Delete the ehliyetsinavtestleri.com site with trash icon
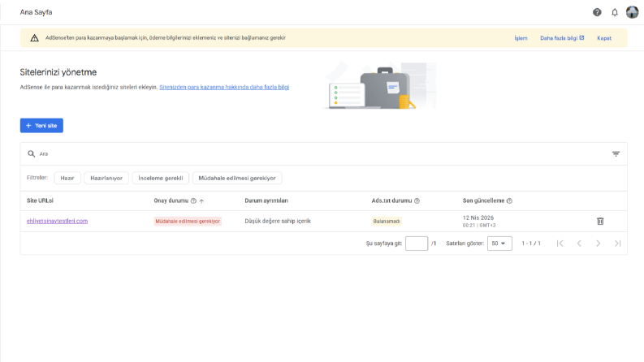Viewport: 644px width, 362px height. (600, 222)
